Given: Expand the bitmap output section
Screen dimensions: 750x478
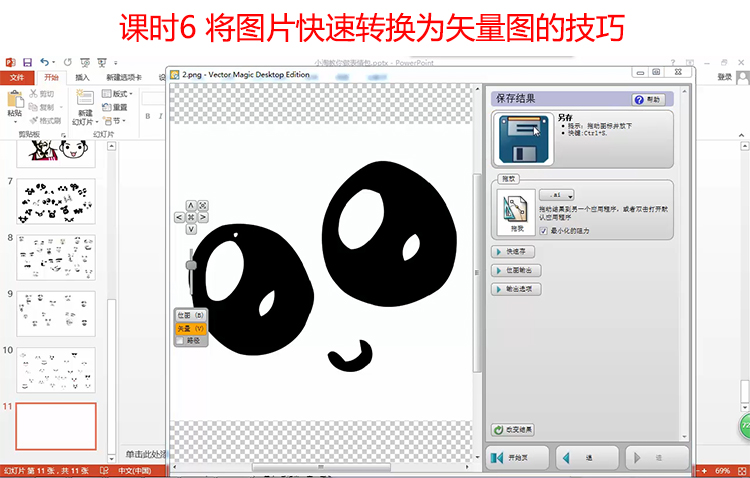Looking at the screenshot, I should (x=516, y=270).
